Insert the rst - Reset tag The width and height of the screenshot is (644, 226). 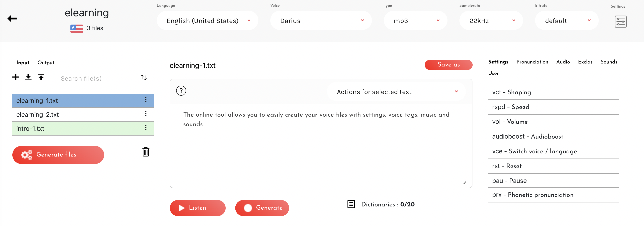[x=553, y=166]
